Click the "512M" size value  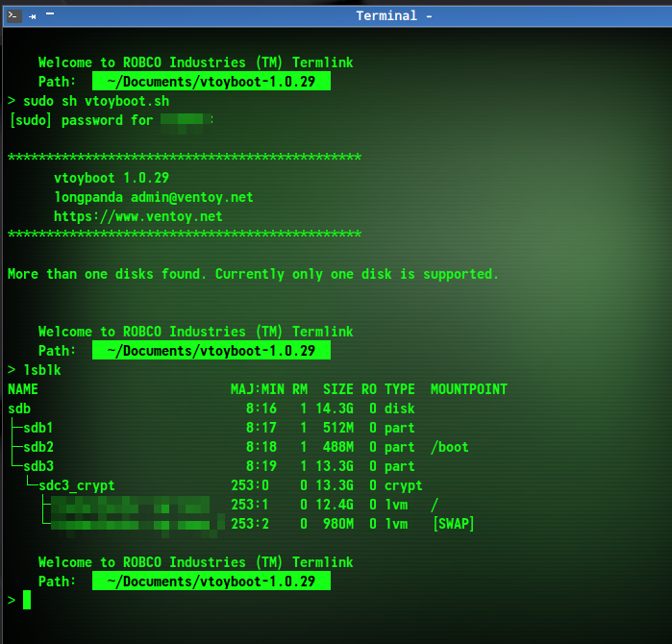pyautogui.click(x=338, y=428)
